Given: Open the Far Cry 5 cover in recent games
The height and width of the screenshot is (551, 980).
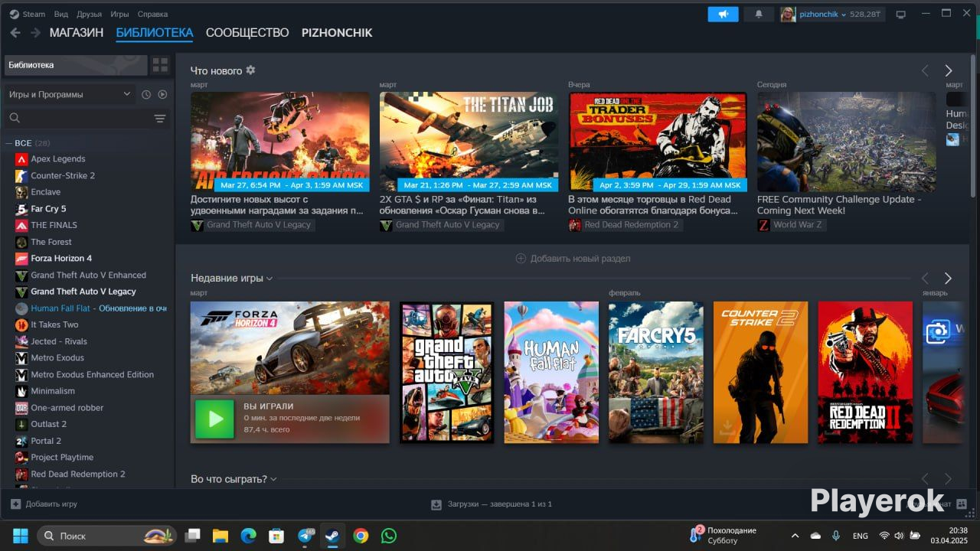Looking at the screenshot, I should (656, 372).
